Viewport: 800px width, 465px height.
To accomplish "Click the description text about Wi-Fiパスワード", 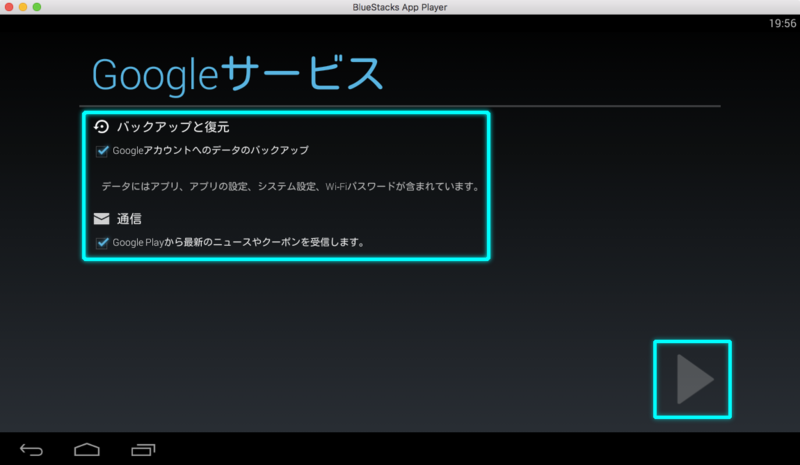I will pos(290,186).
